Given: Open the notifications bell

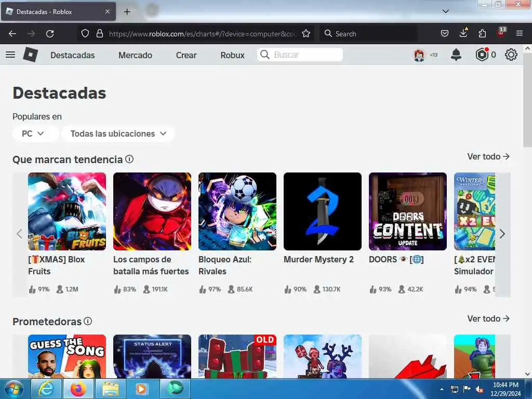Looking at the screenshot, I should point(456,55).
